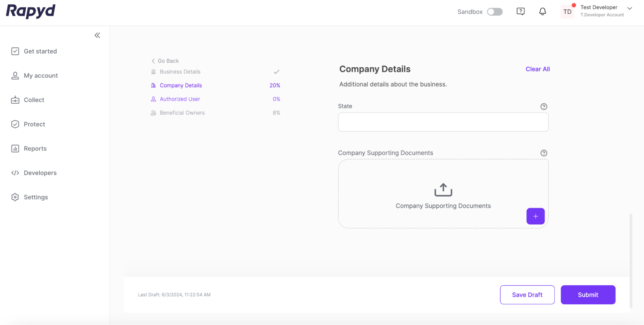This screenshot has height=325, width=644.
Task: Click the Reports chart icon
Action: 15,148
